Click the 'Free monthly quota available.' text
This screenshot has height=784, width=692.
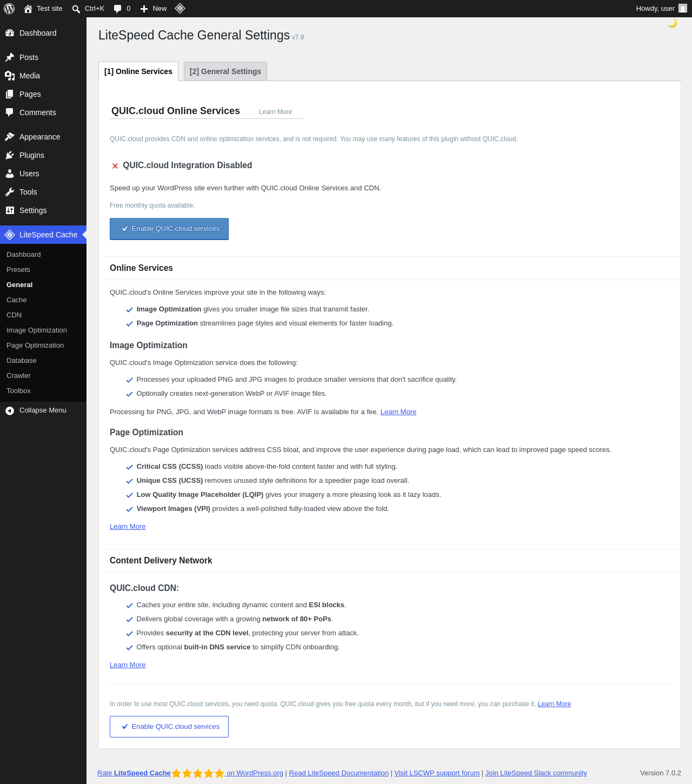152,205
